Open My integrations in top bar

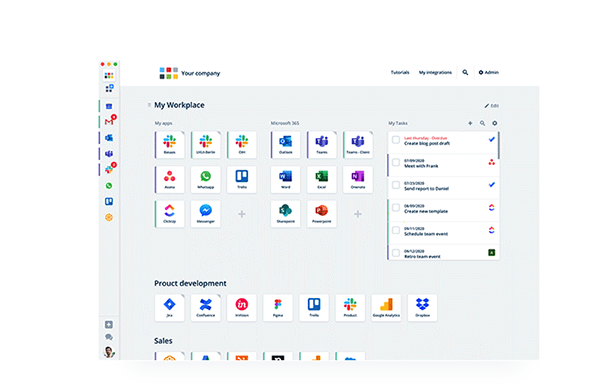[435, 72]
